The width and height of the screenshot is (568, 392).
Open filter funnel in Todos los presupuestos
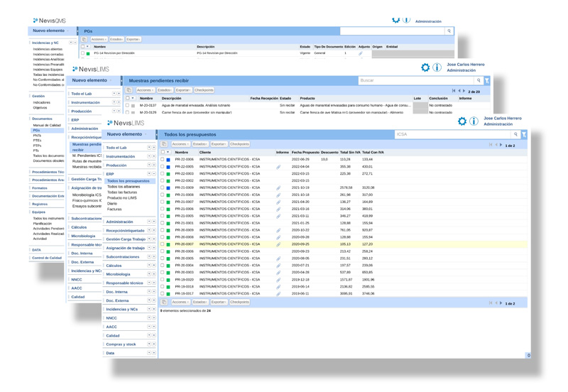pyautogui.click(x=524, y=134)
